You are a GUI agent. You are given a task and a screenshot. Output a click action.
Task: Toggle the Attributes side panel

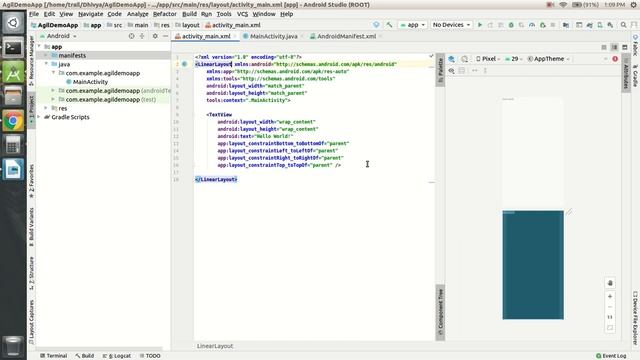(626, 73)
